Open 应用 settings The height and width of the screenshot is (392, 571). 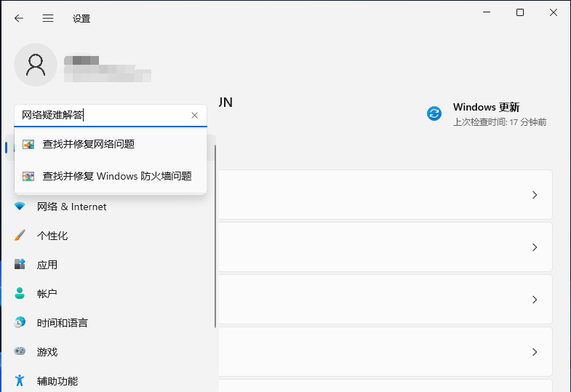point(109,265)
